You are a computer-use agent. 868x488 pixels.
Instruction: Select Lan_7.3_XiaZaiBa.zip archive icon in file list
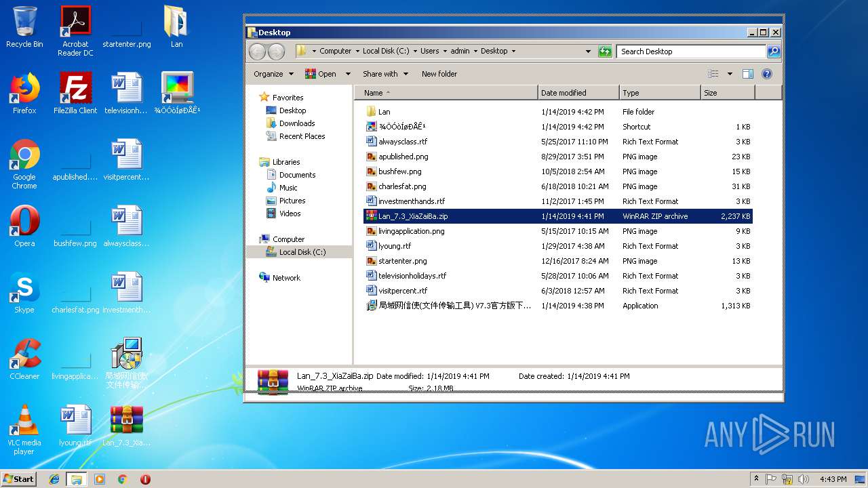[371, 216]
